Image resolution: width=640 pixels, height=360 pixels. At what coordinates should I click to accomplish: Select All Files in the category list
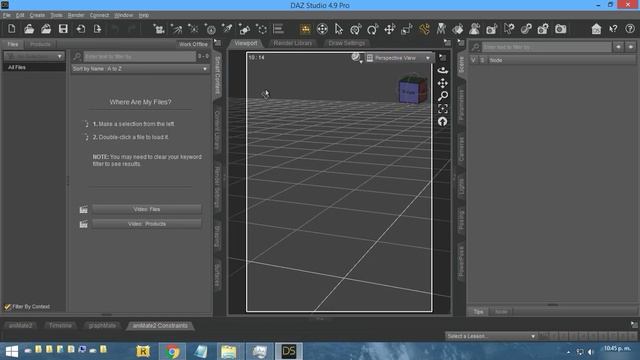pyautogui.click(x=34, y=67)
